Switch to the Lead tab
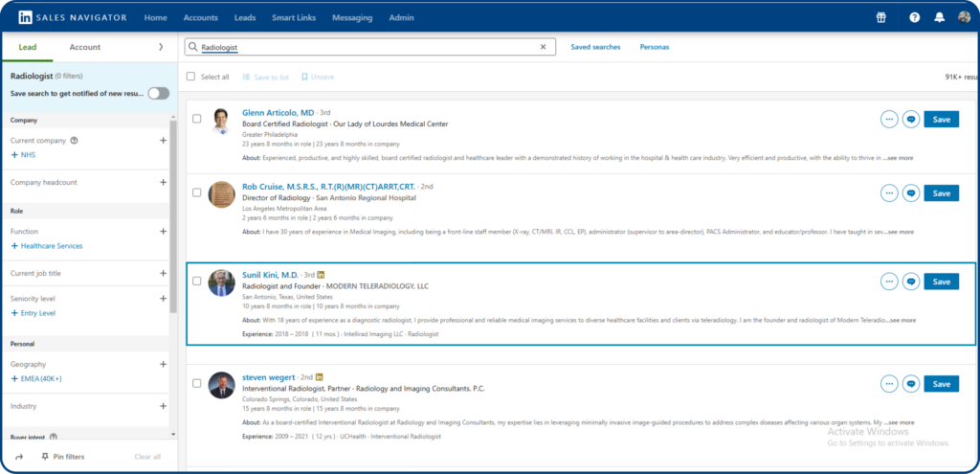 pos(28,47)
